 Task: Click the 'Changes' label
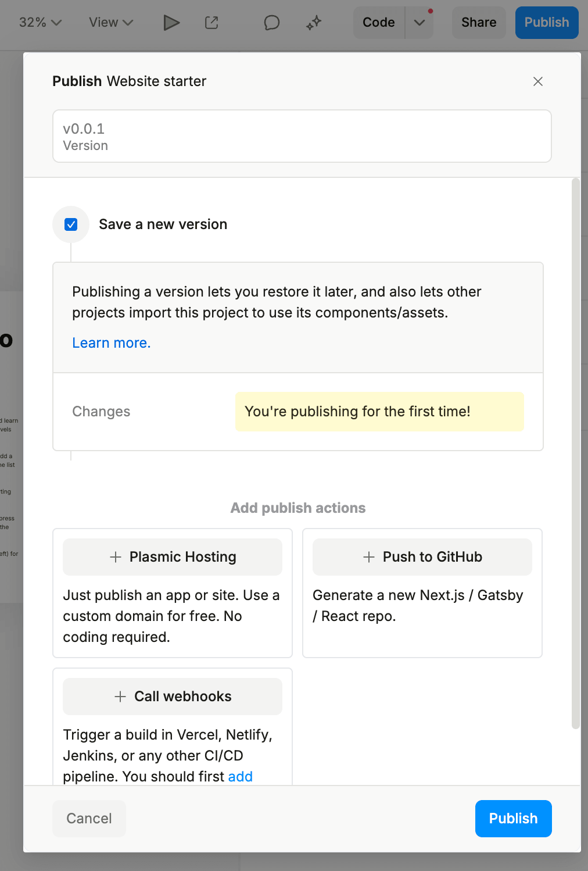(x=101, y=412)
